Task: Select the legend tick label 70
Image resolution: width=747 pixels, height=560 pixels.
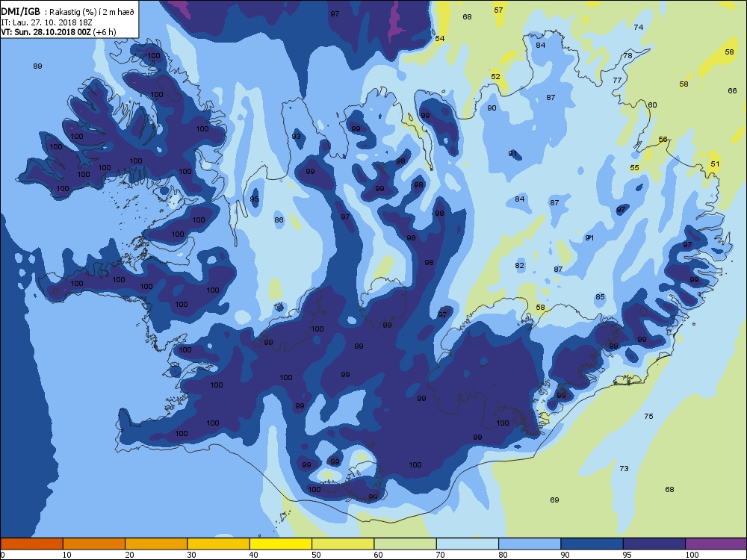Action: [x=441, y=555]
